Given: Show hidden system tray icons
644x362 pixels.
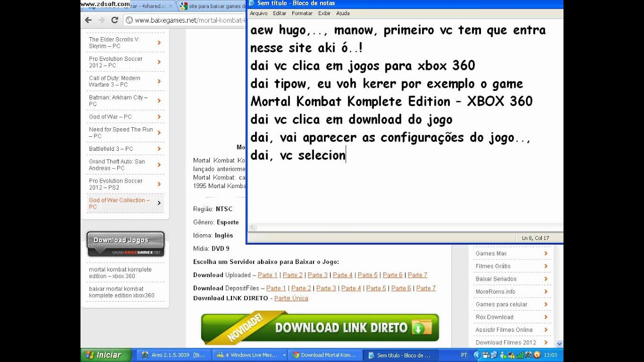Looking at the screenshot, I should click(476, 355).
